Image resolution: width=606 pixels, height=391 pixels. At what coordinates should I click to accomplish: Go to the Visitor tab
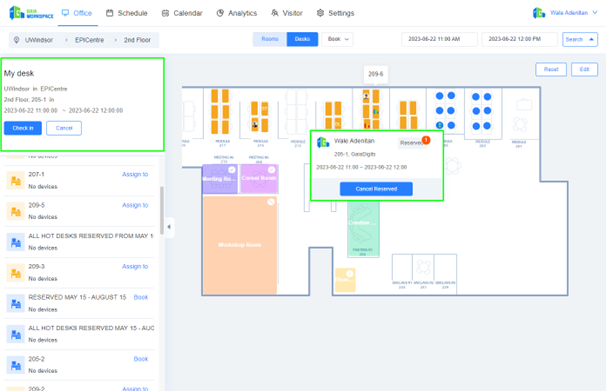[287, 13]
